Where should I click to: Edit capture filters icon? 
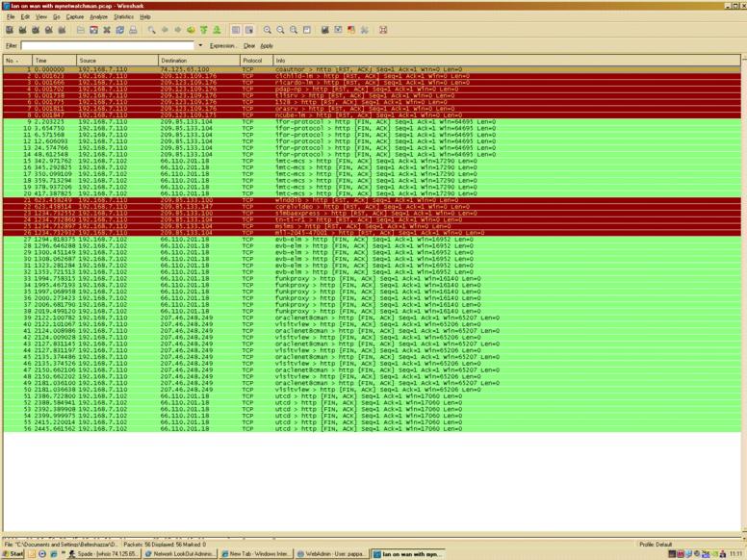tap(325, 30)
